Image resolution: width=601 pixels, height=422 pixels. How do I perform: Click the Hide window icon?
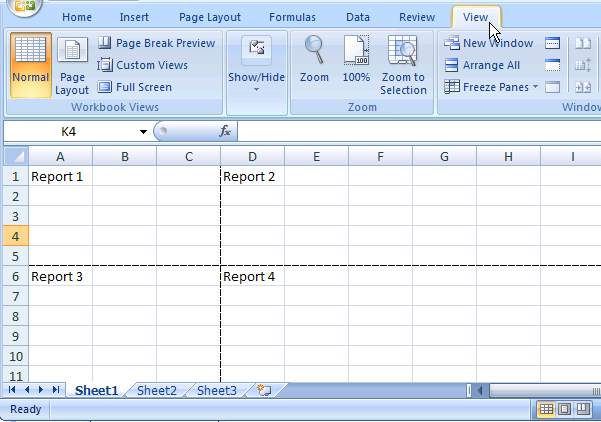click(552, 65)
